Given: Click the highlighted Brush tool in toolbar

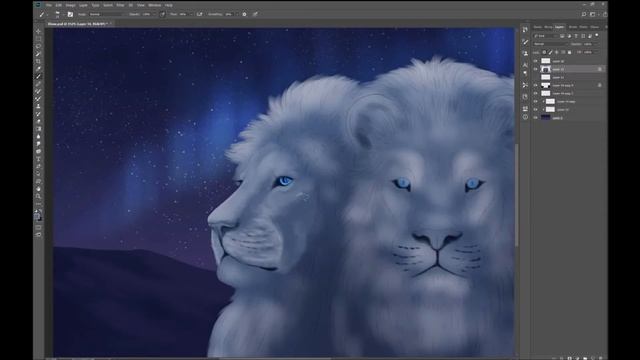Looking at the screenshot, I should click(38, 76).
